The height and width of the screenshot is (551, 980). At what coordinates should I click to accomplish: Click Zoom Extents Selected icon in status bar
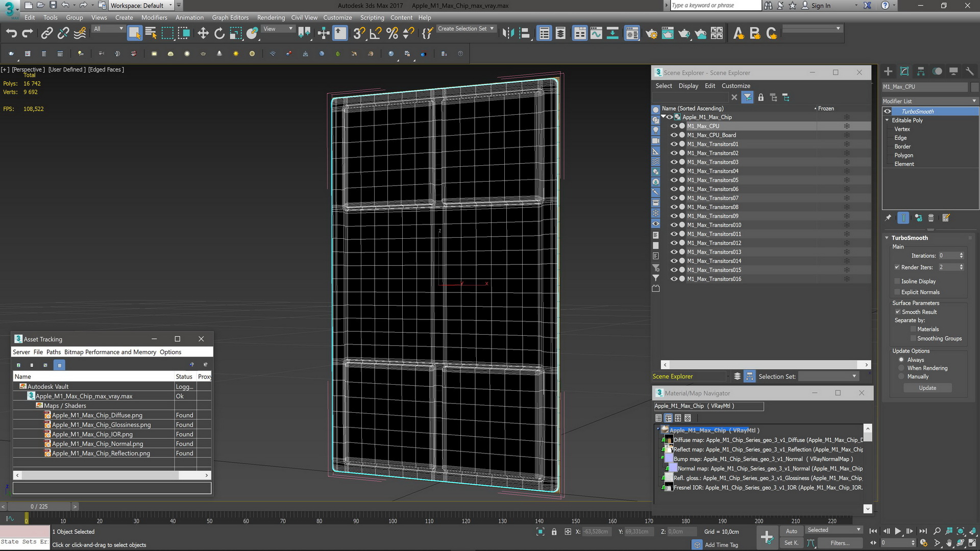click(541, 532)
